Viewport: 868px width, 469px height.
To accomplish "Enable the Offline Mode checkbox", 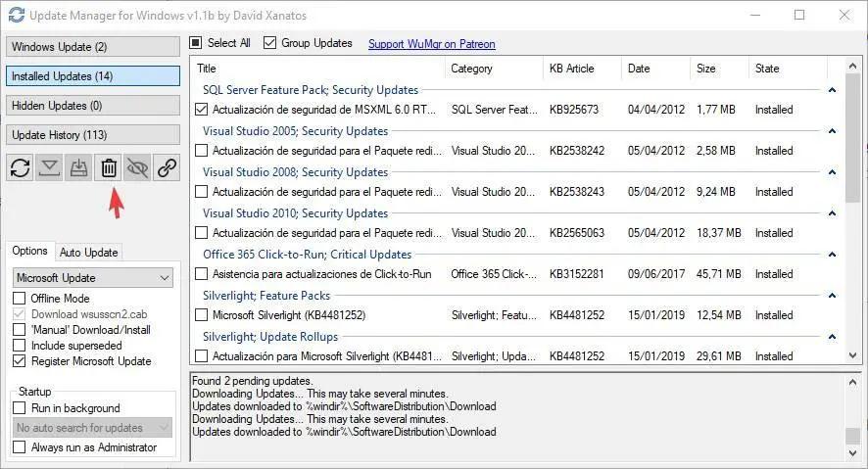I will click(x=20, y=299).
